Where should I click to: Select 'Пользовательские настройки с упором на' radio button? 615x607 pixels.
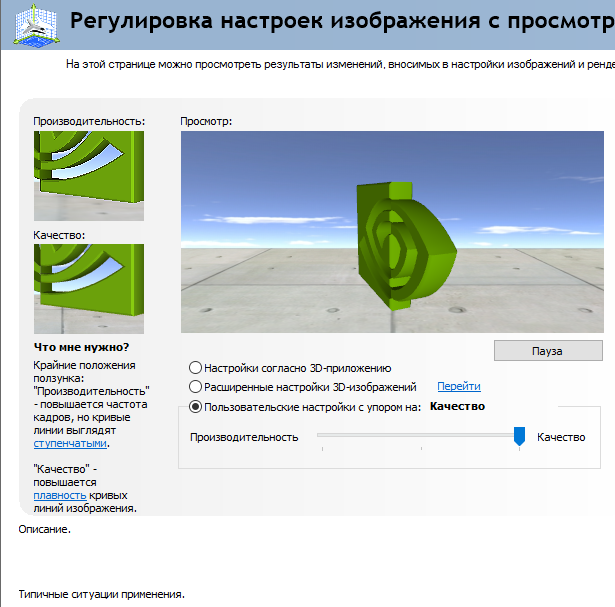click(x=195, y=407)
